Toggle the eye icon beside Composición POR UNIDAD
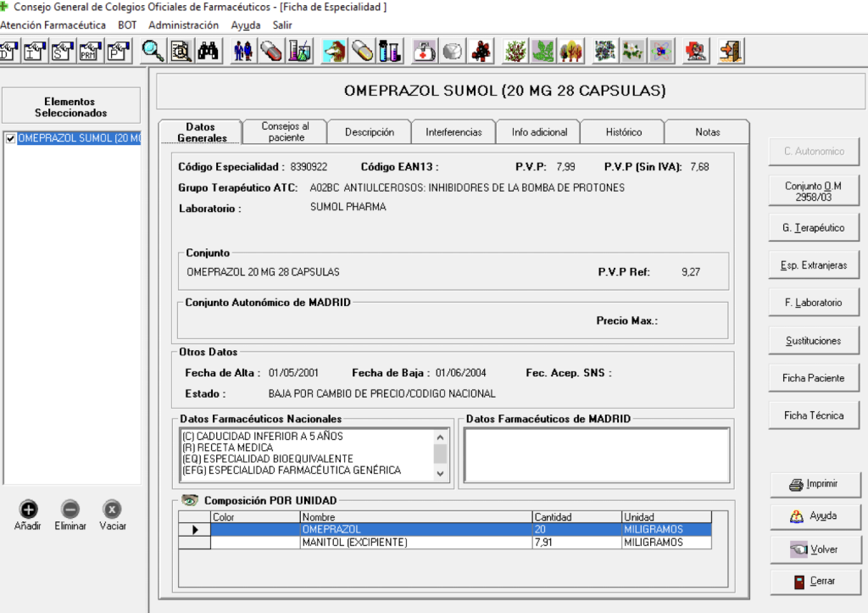 pyautogui.click(x=190, y=500)
